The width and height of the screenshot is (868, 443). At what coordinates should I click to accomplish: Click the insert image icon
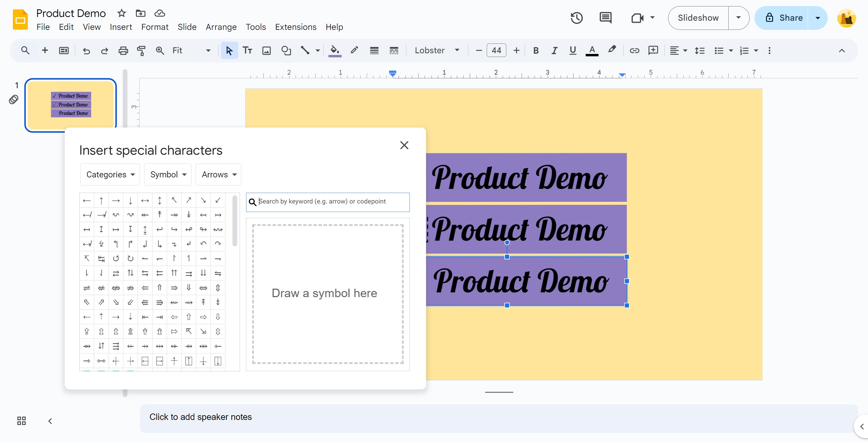[x=267, y=51]
